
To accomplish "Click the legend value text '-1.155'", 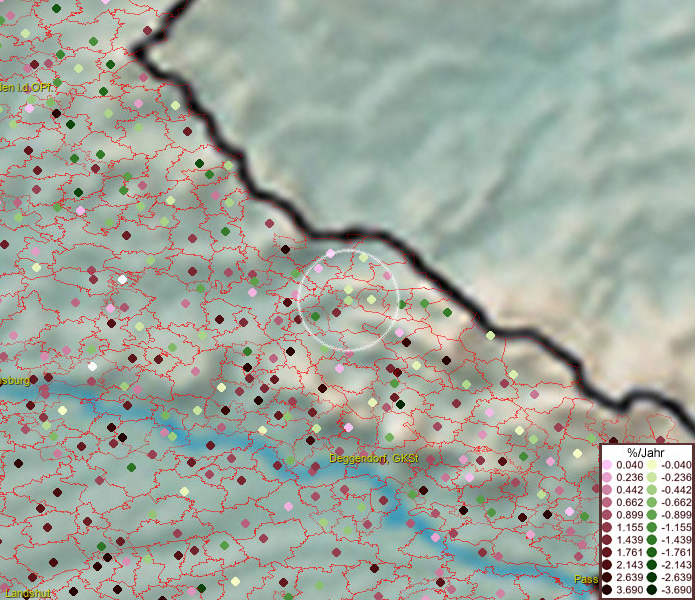I will click(676, 527).
